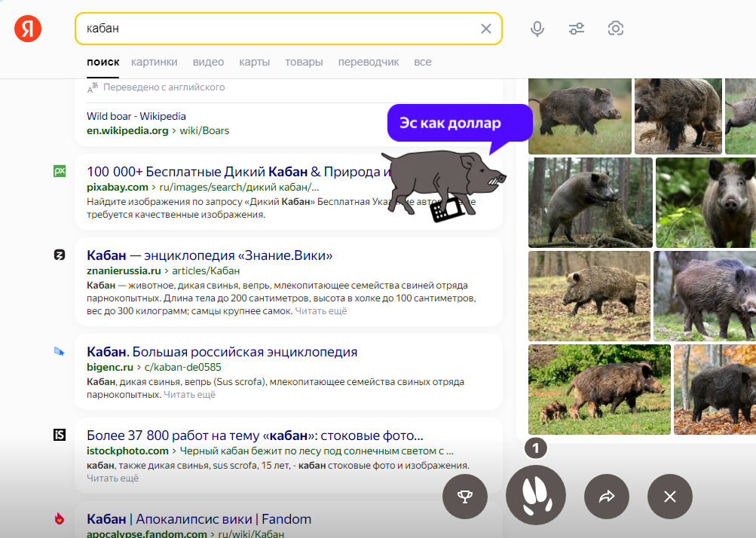Open the 'карты' tab

tap(255, 62)
